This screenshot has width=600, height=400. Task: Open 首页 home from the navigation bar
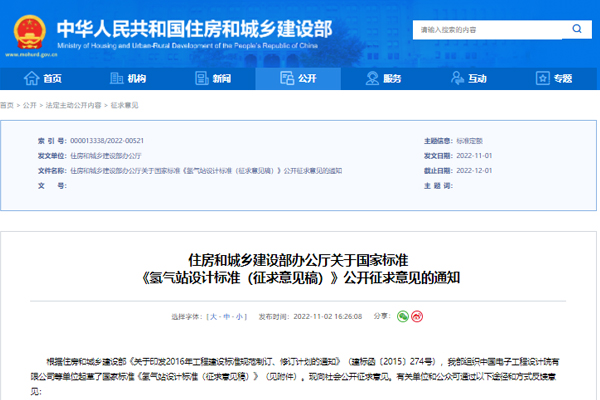43,78
